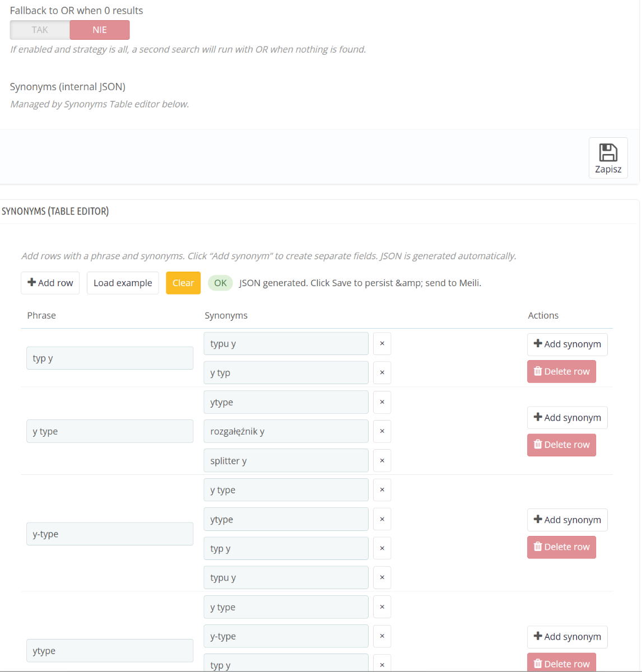Delete the 'y type' phrase row

click(561, 445)
